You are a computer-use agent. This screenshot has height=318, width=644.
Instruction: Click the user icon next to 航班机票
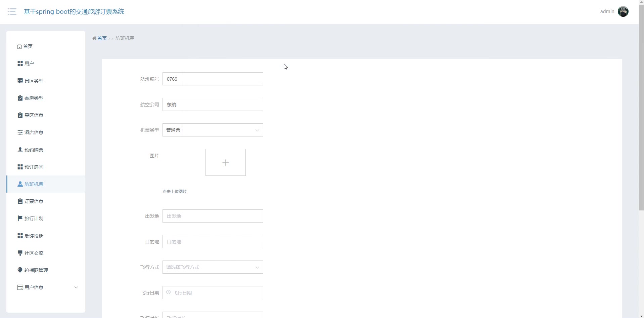pos(20,184)
